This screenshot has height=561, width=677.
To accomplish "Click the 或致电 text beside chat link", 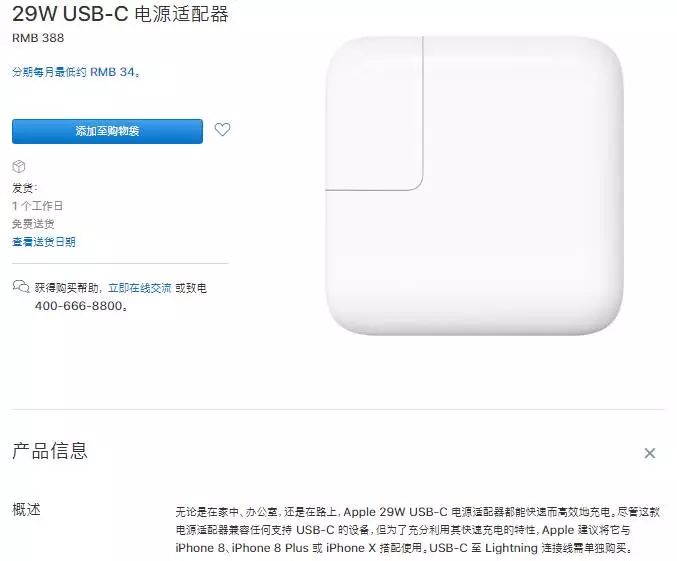I will 191,288.
